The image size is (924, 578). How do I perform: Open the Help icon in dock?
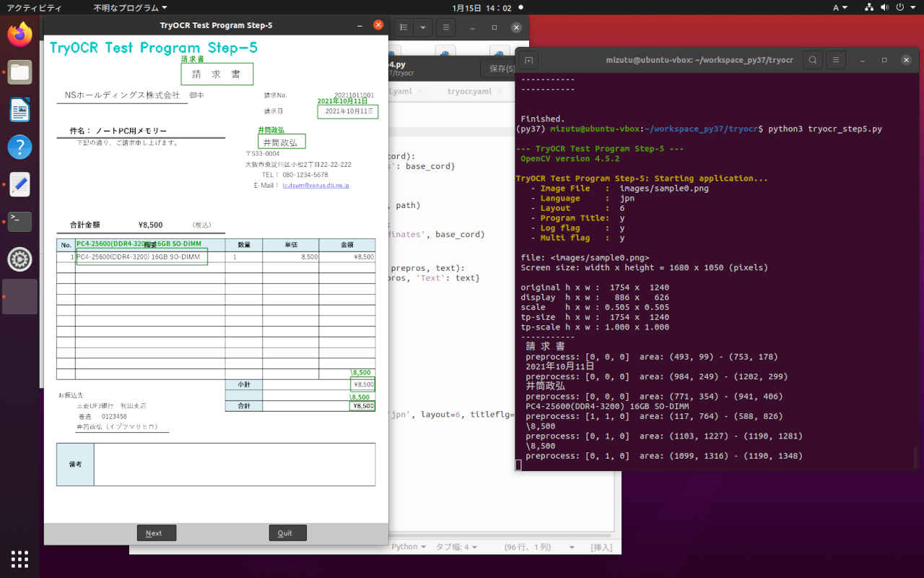point(19,147)
